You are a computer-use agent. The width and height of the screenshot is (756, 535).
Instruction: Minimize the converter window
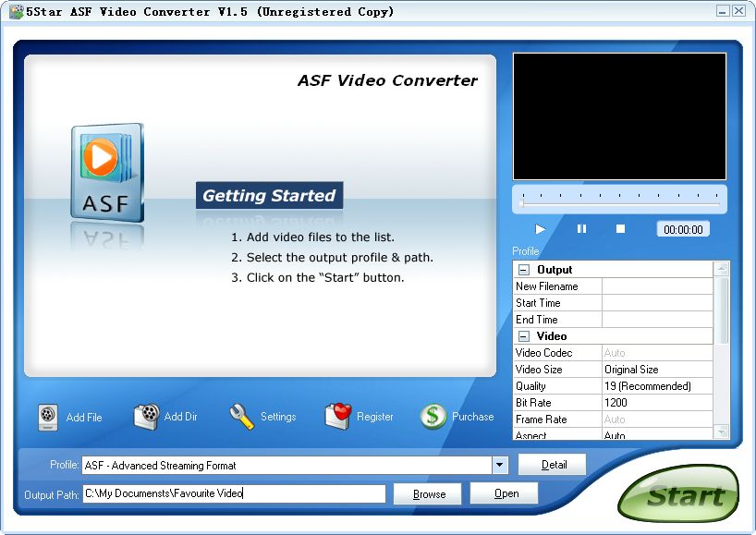coord(722,11)
